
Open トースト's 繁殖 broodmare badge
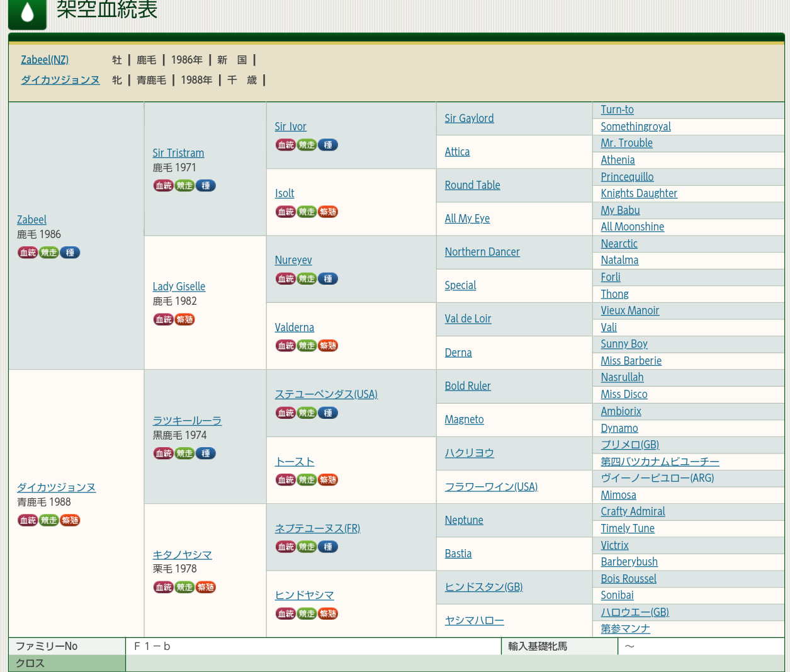[x=328, y=480]
